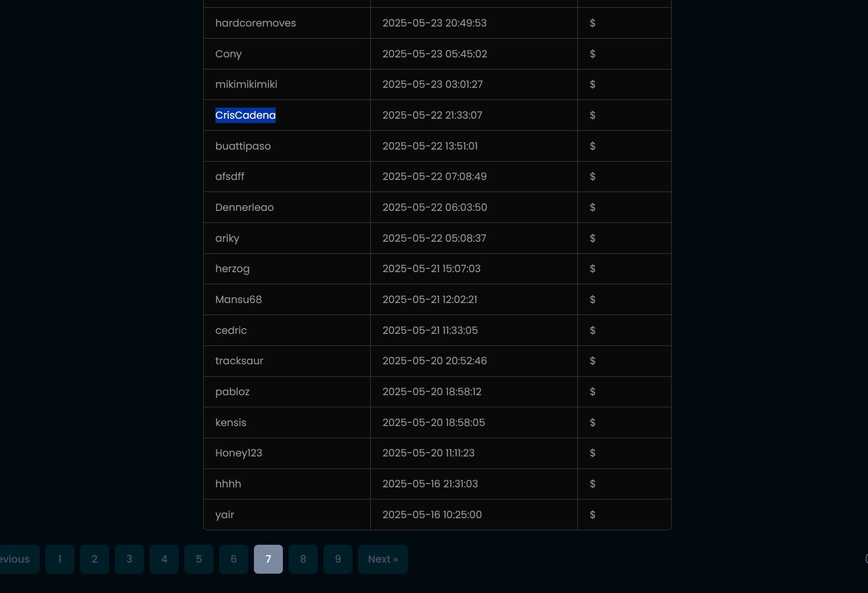
Task: Click the Cony username cell
Action: pos(228,54)
